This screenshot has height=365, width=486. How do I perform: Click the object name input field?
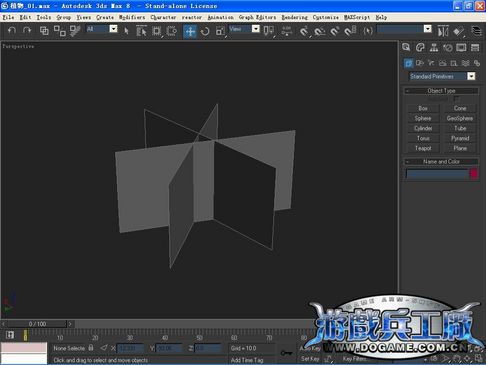tap(437, 174)
